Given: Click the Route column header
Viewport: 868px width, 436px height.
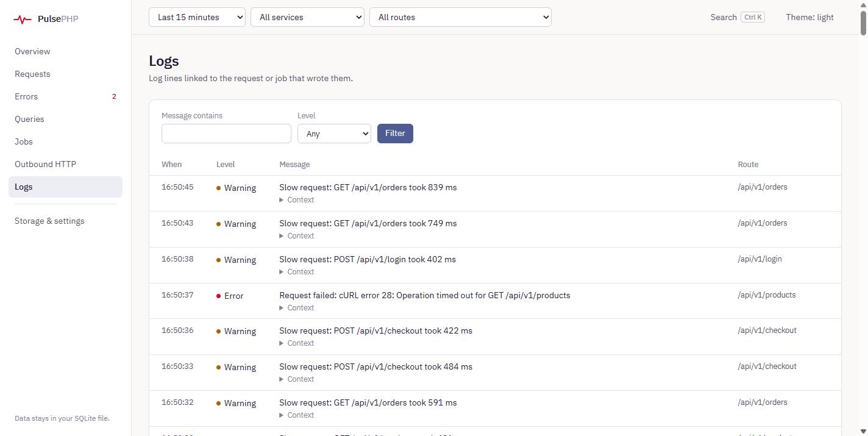Looking at the screenshot, I should point(748,165).
